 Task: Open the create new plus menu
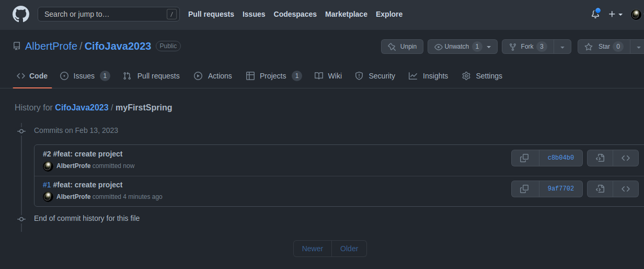coord(615,14)
